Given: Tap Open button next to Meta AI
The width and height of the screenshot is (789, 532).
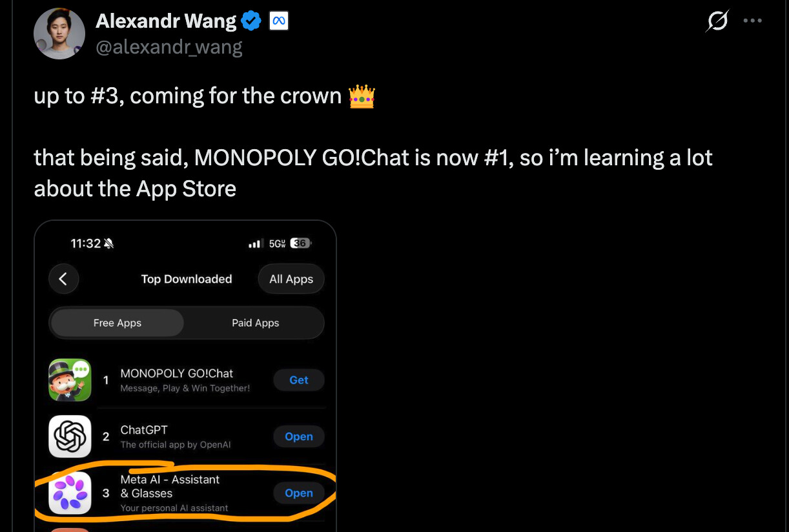Looking at the screenshot, I should point(299,493).
